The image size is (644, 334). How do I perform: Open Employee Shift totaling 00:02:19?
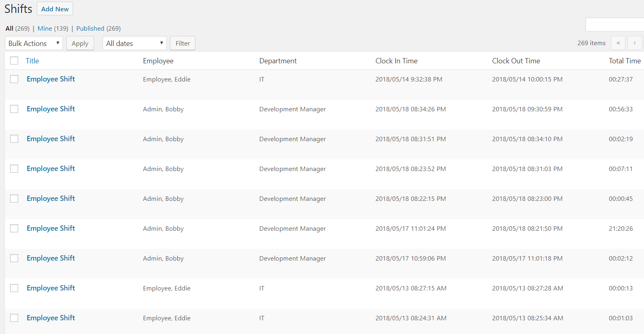(51, 139)
